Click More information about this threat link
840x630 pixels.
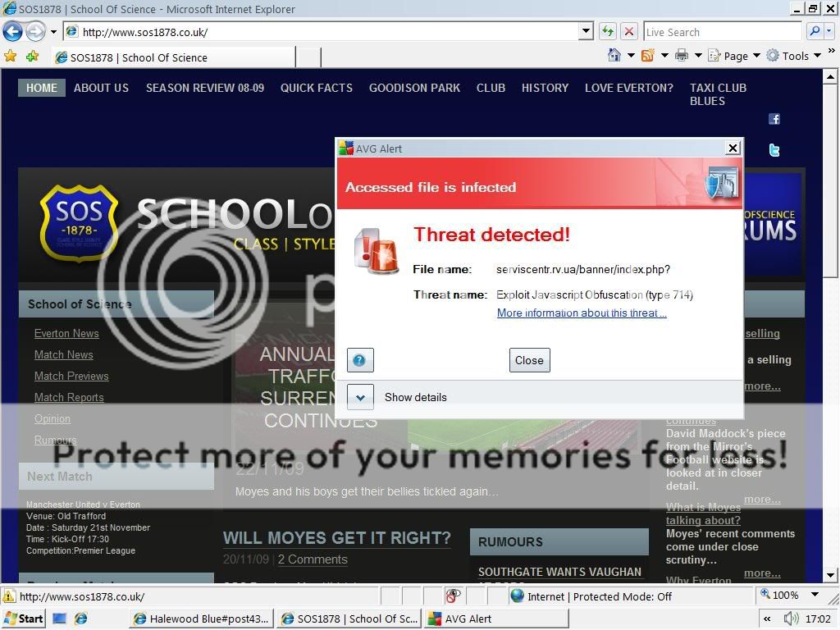tap(582, 313)
